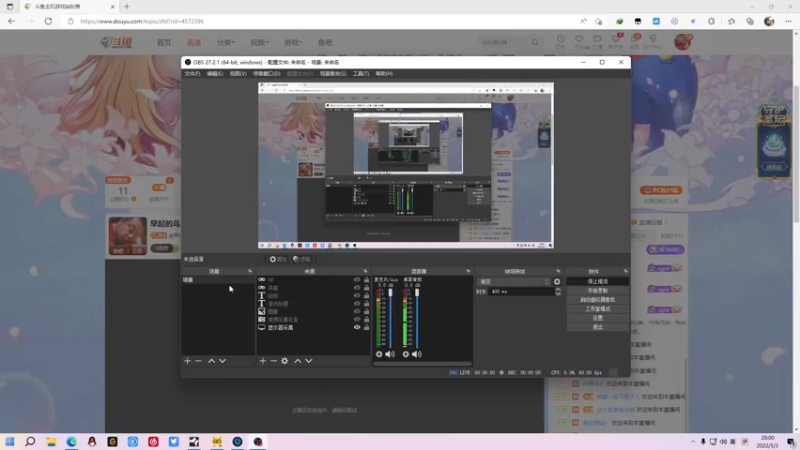Viewport: 800px width, 450px height.
Task: Pop out the 场景 dock with its header icon
Action: [250, 271]
